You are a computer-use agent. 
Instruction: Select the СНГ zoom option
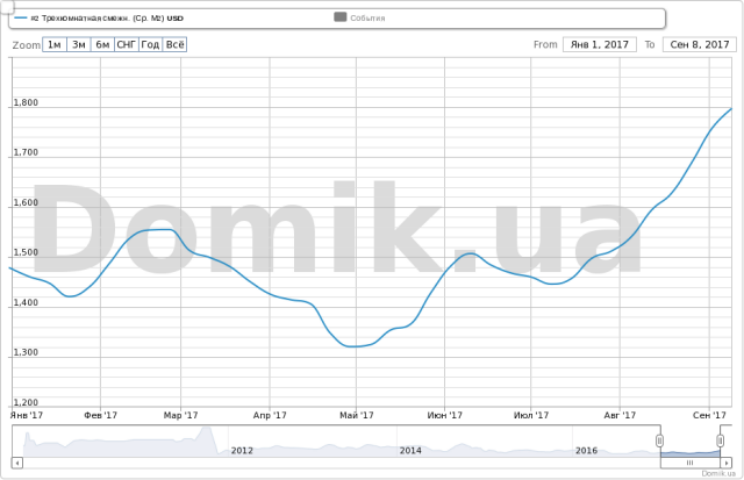127,45
